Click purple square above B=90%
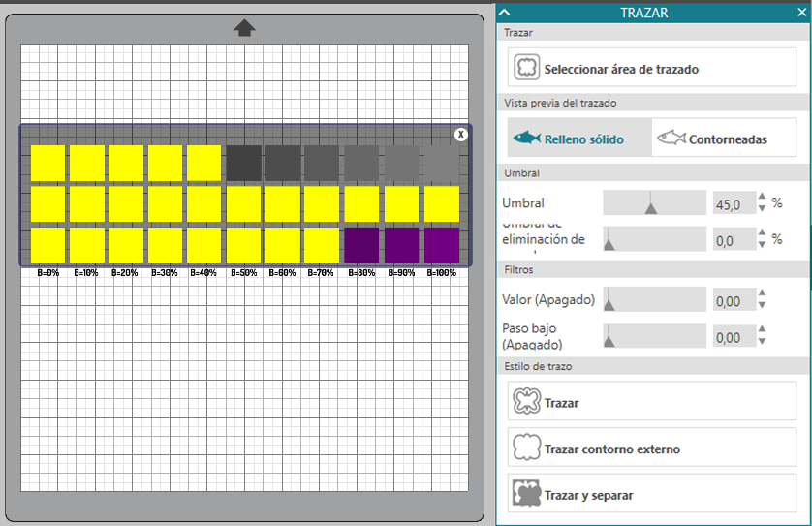Screen dimensions: 812x526 click(x=402, y=245)
